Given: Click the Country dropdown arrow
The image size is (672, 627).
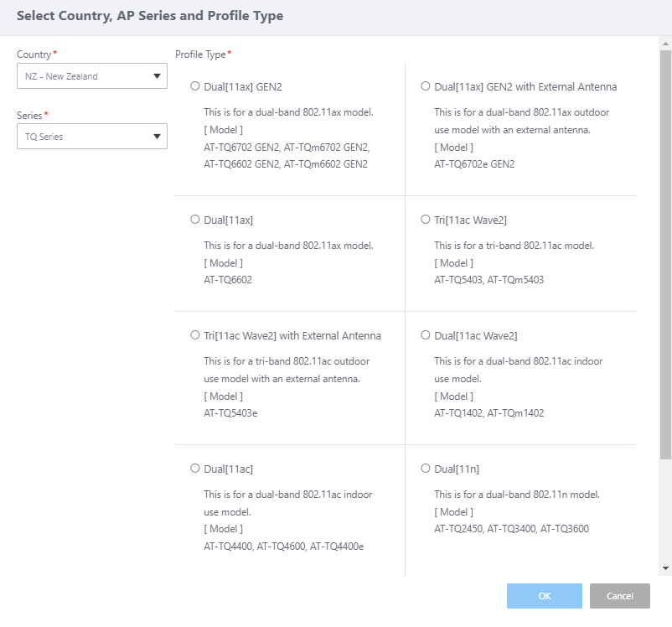Looking at the screenshot, I should click(x=157, y=76).
